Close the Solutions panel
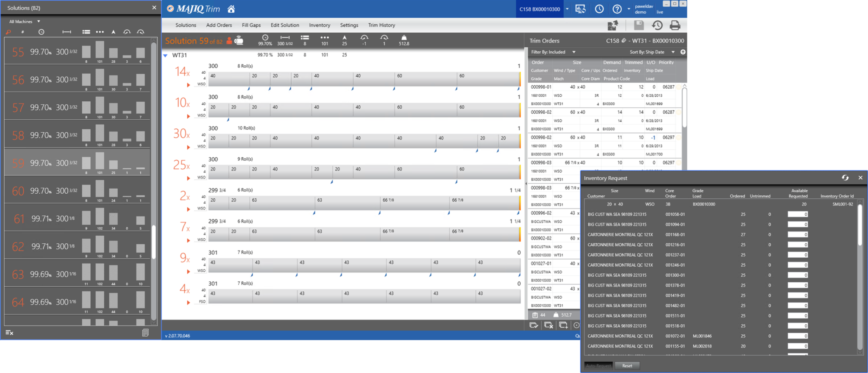 click(154, 8)
